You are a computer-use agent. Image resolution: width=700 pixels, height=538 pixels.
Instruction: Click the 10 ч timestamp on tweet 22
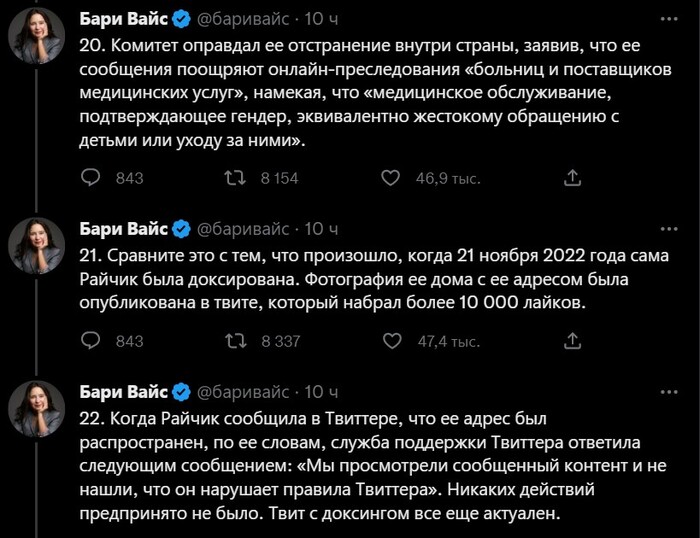(321, 391)
